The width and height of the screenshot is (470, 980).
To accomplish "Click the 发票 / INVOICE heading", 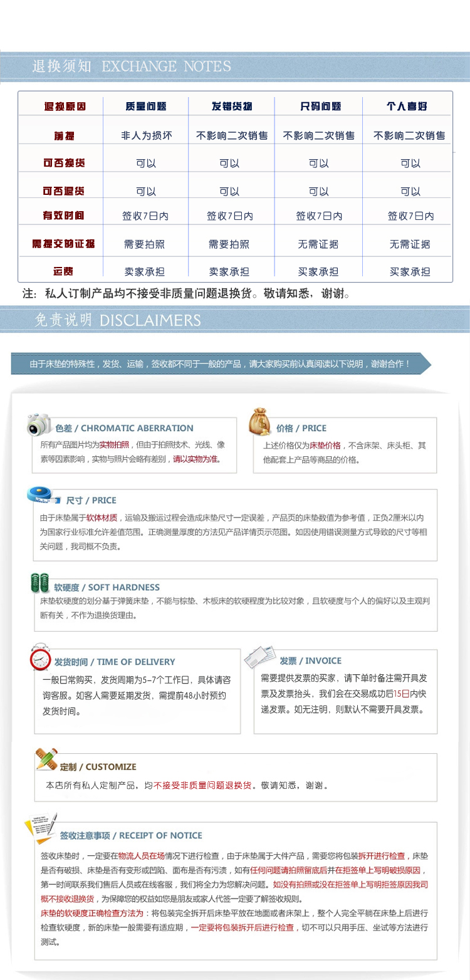I will (x=310, y=660).
